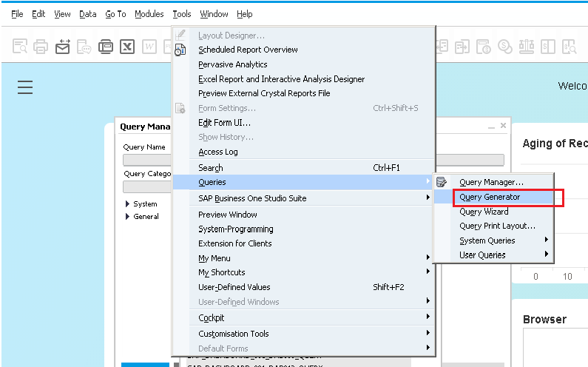Click the Export to Word icon
The image size is (588, 367).
(x=149, y=47)
